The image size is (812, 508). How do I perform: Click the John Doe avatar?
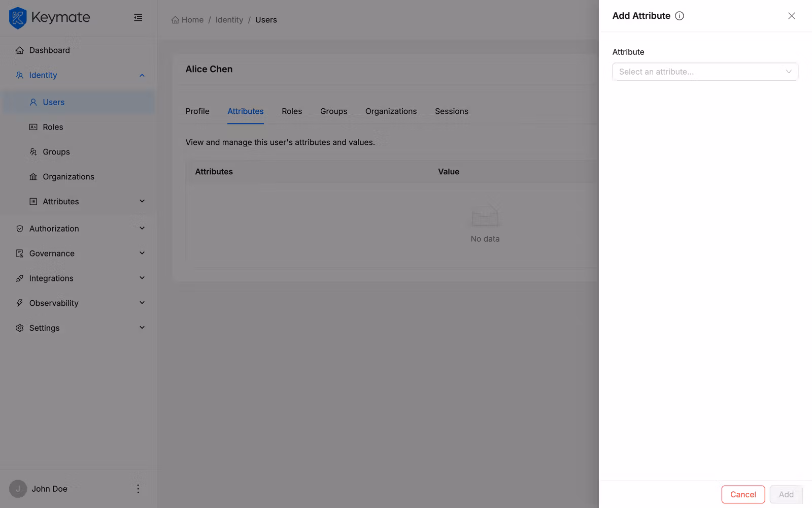[x=18, y=488]
